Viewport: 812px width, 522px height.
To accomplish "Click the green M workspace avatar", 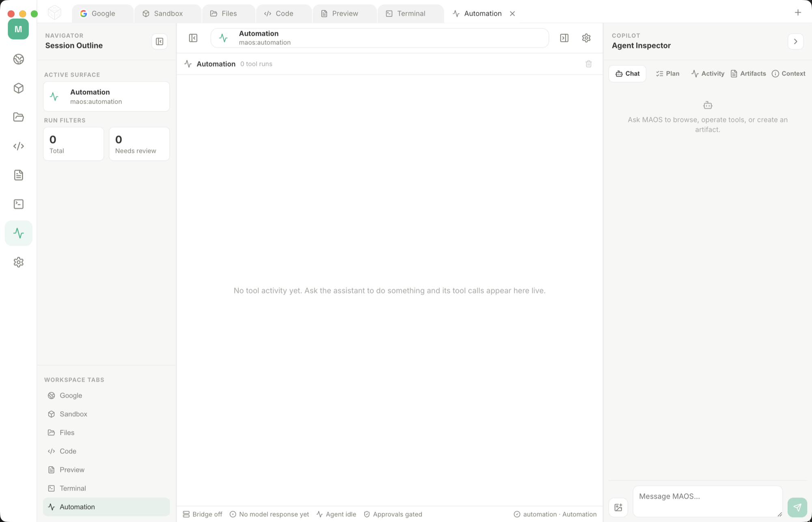I will click(x=18, y=29).
